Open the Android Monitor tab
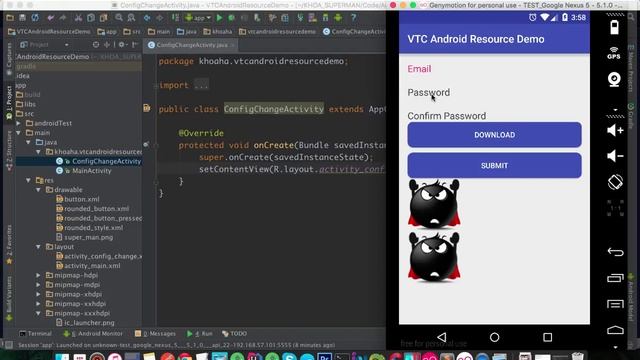This screenshot has width=640, height=360. pos(93,333)
